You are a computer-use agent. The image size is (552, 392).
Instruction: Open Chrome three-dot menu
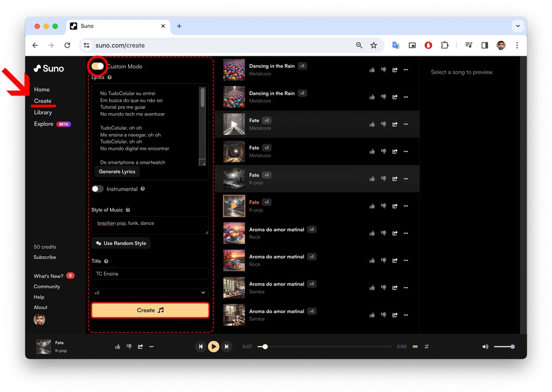517,45
